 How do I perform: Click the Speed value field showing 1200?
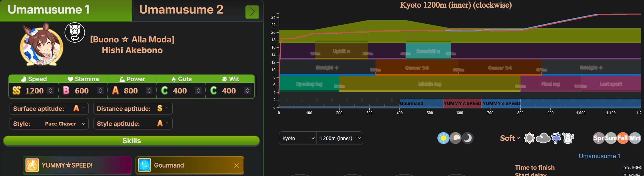coord(34,91)
